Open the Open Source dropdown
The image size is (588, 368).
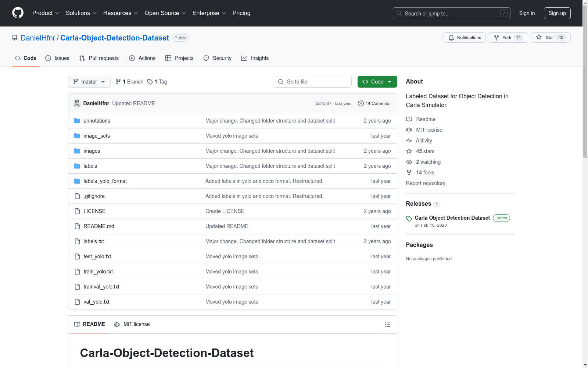[165, 13]
